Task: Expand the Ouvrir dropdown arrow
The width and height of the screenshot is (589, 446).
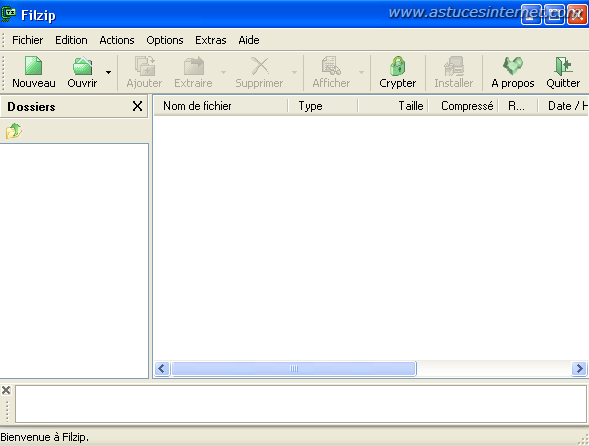Action: tap(108, 73)
